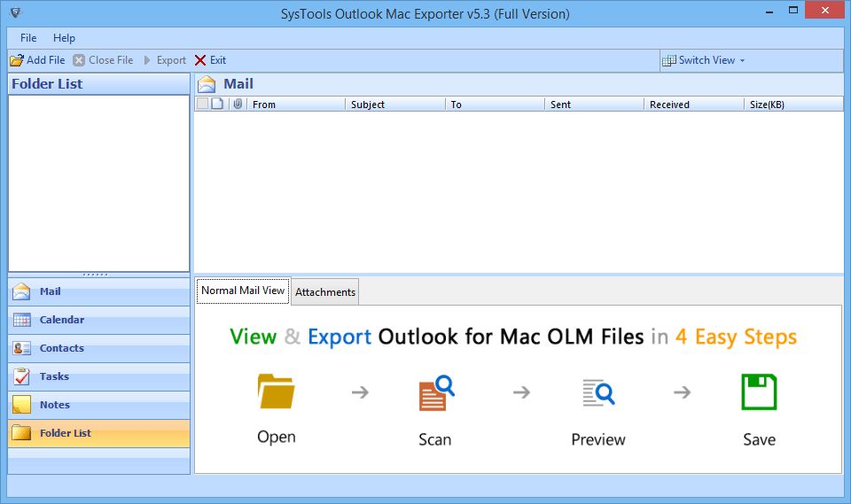Open the File menu

28,38
